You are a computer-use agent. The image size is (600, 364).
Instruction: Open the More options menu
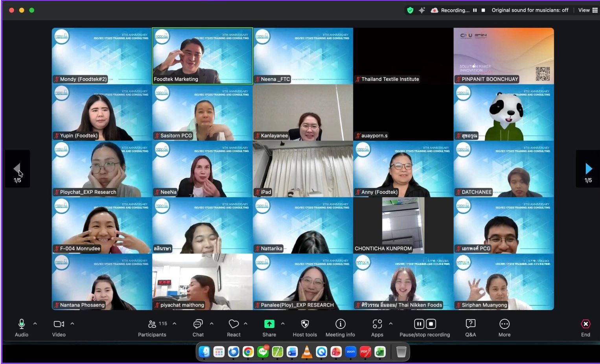click(504, 327)
